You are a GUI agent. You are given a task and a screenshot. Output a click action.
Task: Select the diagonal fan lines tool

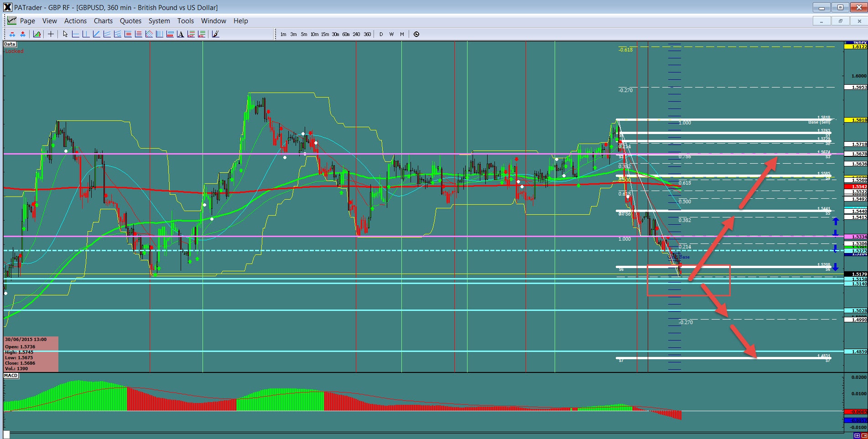149,34
